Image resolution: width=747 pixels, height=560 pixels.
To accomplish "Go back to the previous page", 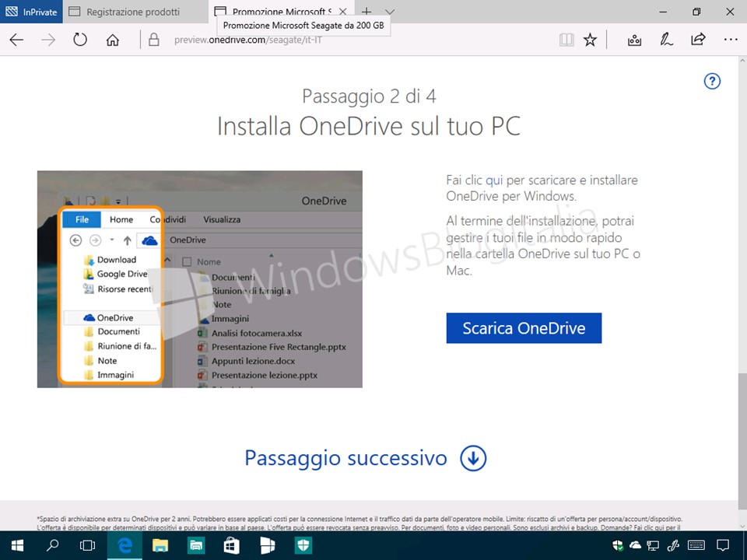I will click(x=16, y=40).
